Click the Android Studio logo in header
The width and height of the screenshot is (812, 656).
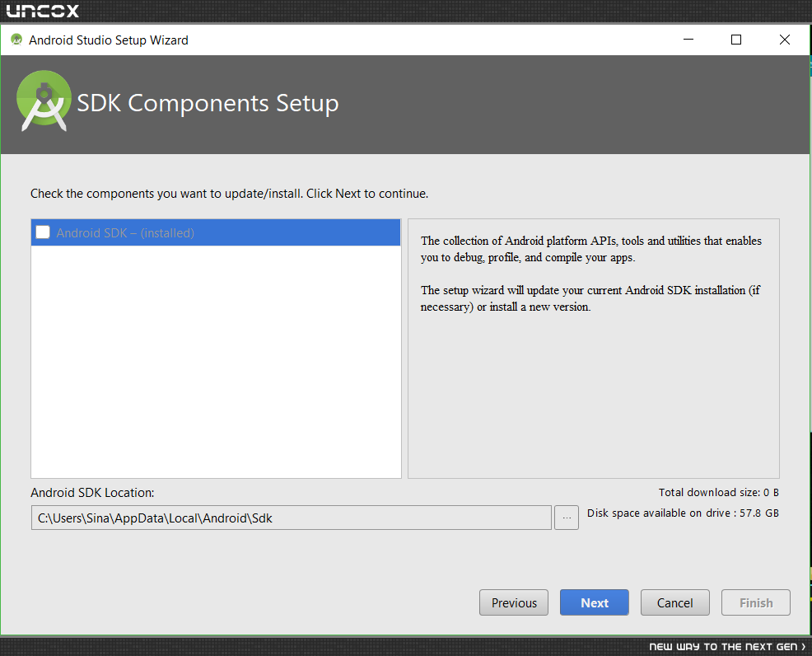tap(44, 101)
